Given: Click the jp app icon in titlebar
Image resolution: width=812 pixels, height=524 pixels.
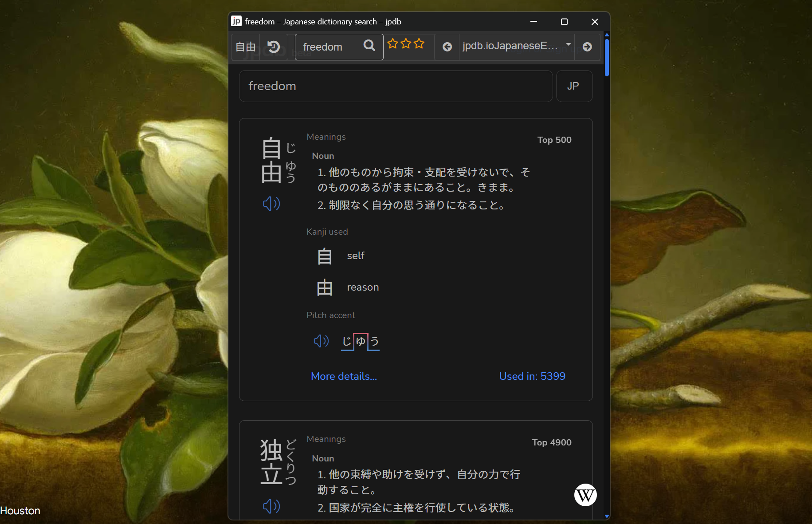Looking at the screenshot, I should (236, 21).
